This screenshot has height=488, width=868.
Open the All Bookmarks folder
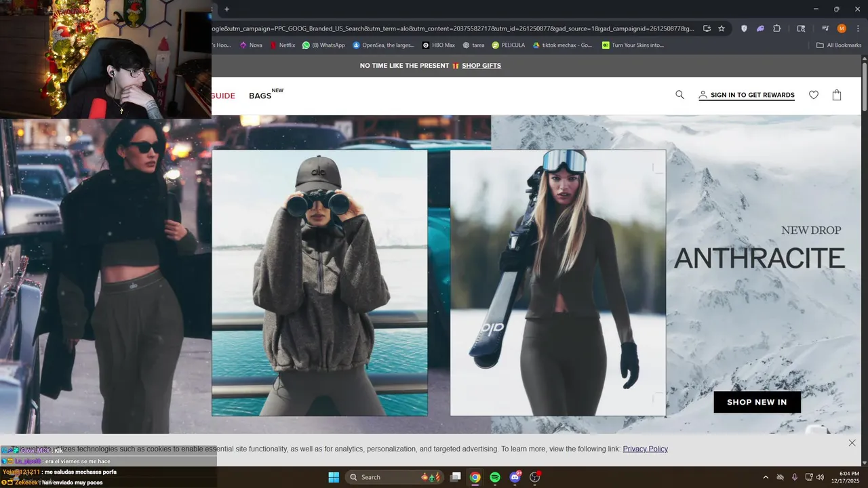coord(839,45)
